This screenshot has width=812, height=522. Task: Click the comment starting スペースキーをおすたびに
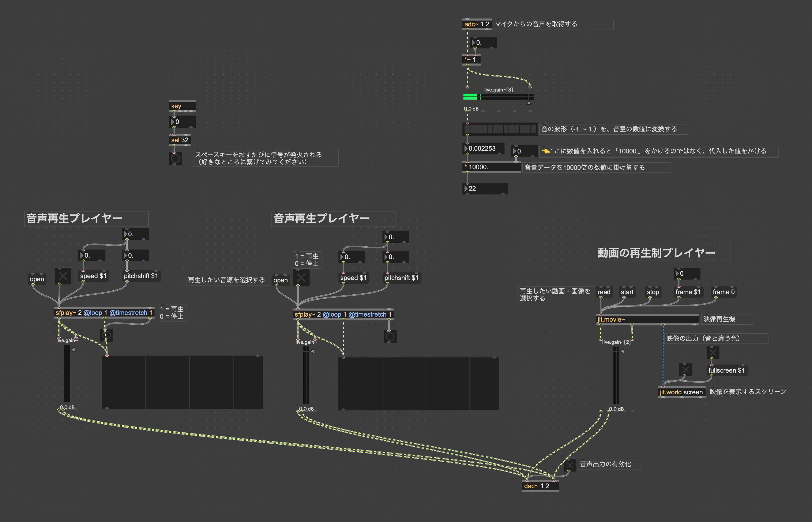click(266, 158)
